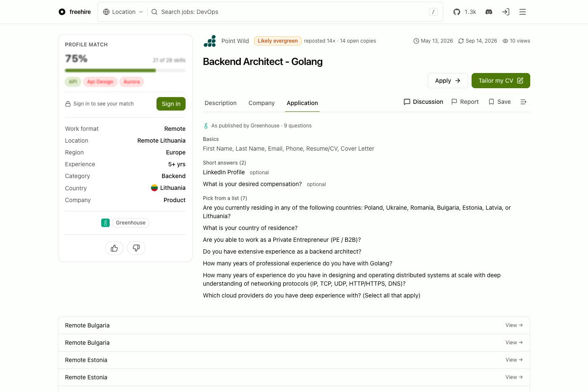Click Tailor my CV button
The width and height of the screenshot is (588, 392).
[x=501, y=81]
